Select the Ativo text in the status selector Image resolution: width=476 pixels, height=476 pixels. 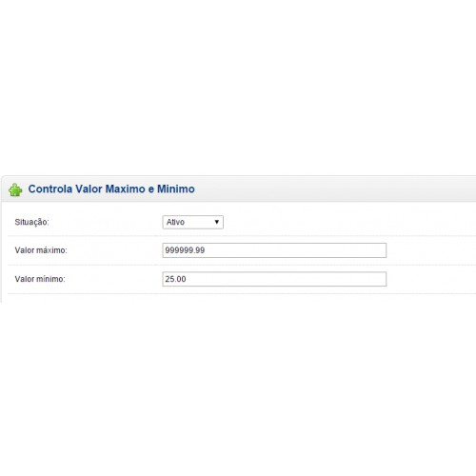pyautogui.click(x=175, y=222)
